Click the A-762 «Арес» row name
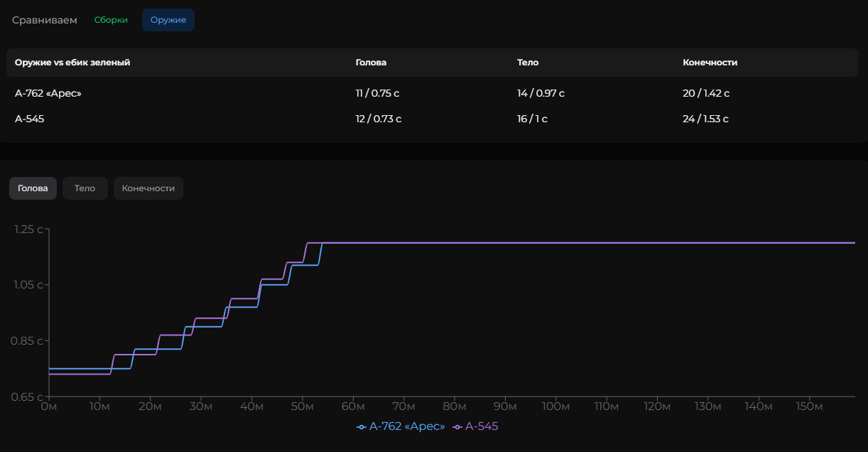868x452 pixels. coord(48,93)
